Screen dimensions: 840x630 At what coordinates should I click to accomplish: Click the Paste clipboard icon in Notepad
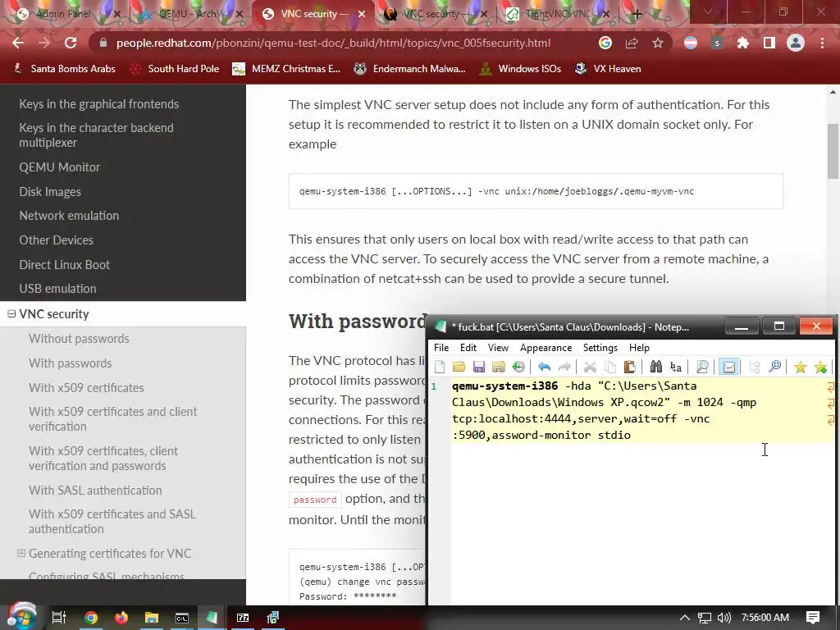(x=630, y=367)
